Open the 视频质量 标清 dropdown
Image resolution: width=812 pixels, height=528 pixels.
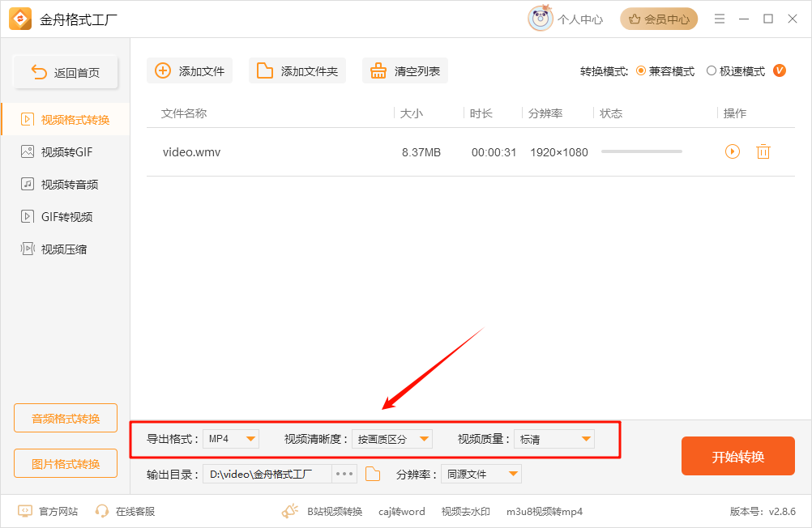click(554, 439)
